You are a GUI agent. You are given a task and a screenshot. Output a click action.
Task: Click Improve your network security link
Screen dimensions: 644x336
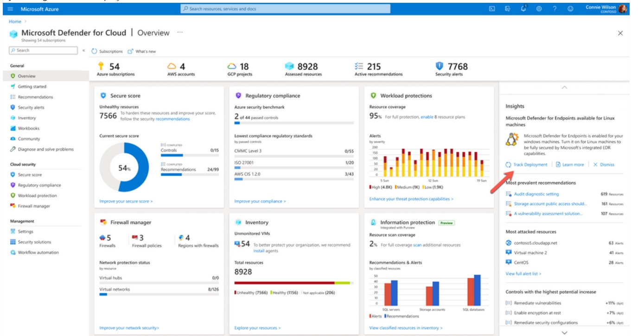(129, 328)
